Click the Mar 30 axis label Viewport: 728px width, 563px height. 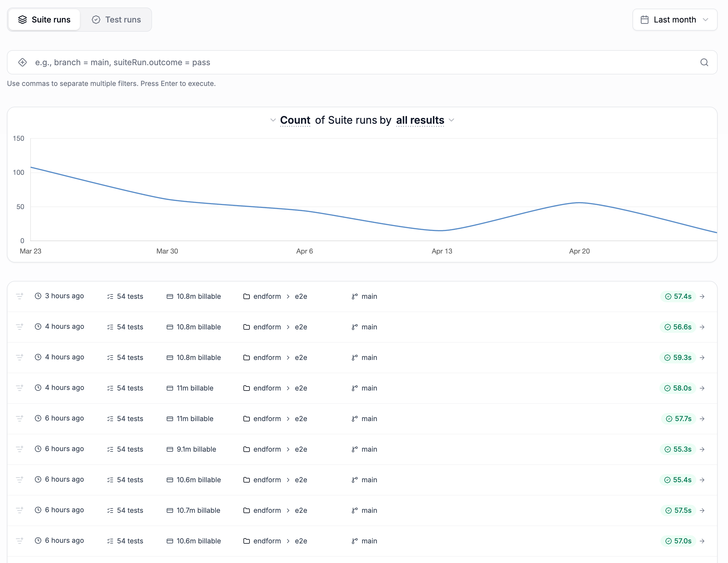pyautogui.click(x=167, y=251)
